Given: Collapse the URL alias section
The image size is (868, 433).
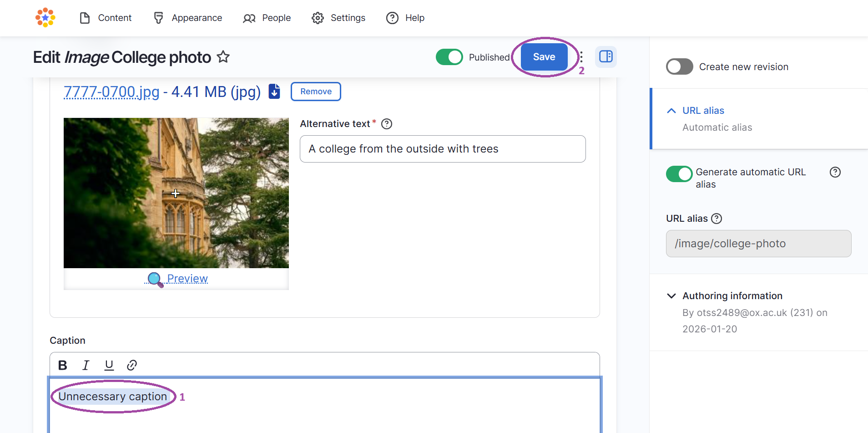Looking at the screenshot, I should pos(671,110).
